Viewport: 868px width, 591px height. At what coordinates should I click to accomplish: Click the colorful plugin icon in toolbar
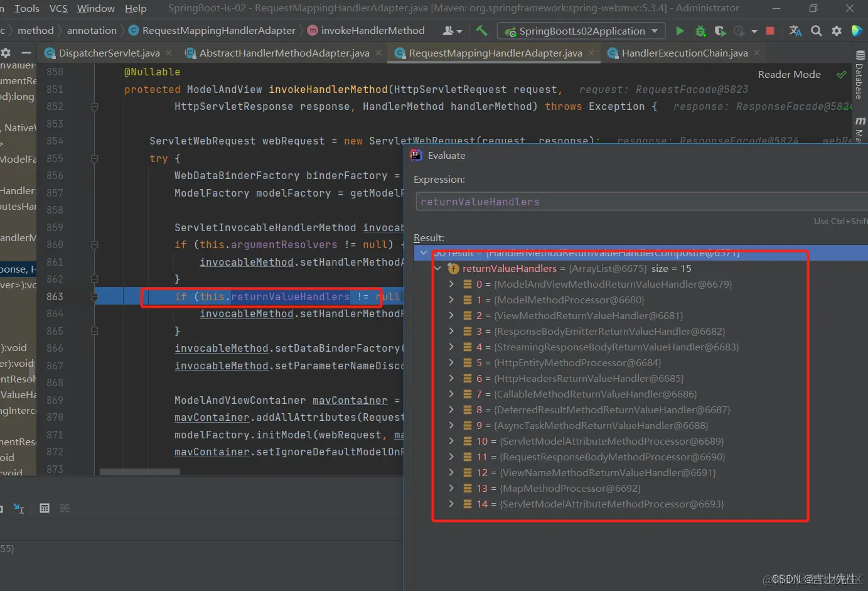point(857,30)
